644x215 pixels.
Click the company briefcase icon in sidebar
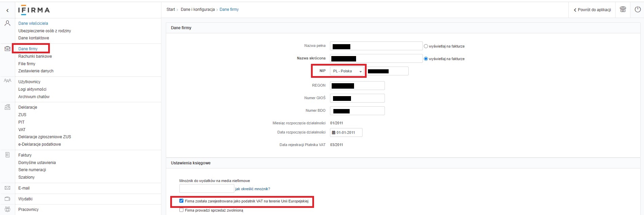tap(7, 49)
